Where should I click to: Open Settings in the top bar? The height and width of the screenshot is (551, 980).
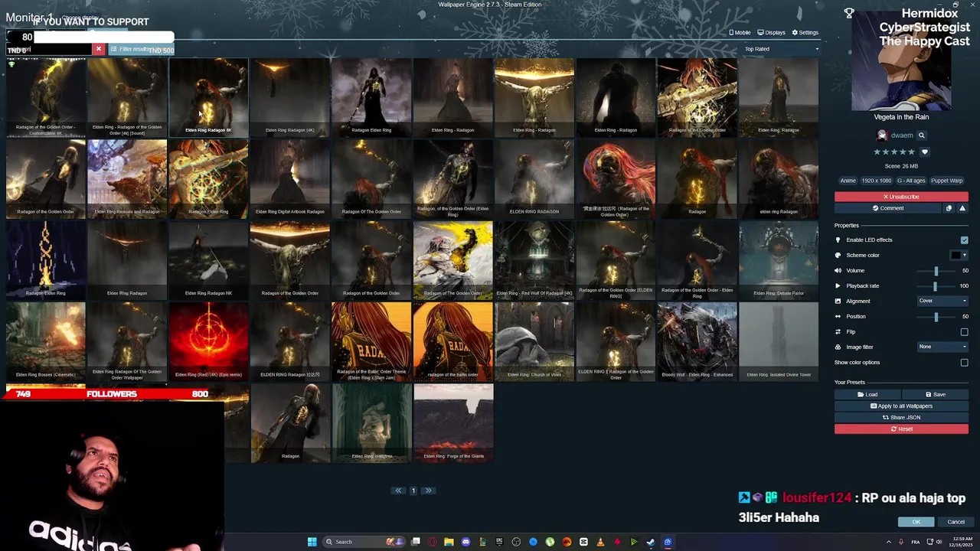pyautogui.click(x=805, y=33)
